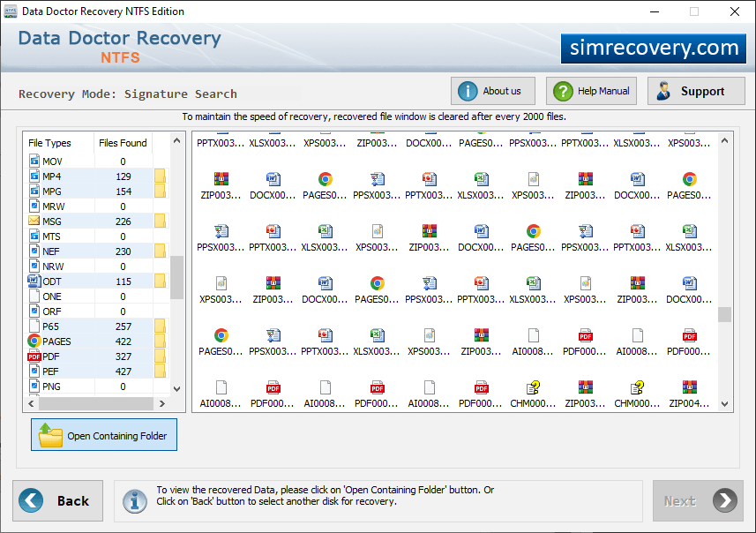This screenshot has width=756, height=533.
Task: Click the Files Found column header
Action: (123, 143)
